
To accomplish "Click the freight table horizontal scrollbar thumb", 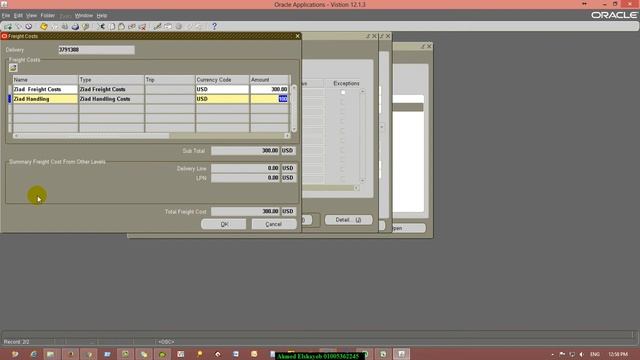I will pos(94,136).
